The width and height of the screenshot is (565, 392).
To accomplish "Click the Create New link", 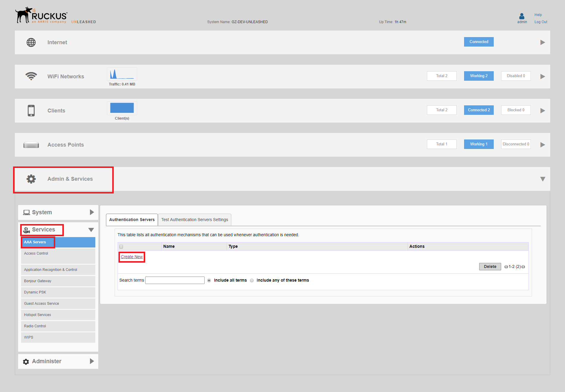I will [x=132, y=257].
